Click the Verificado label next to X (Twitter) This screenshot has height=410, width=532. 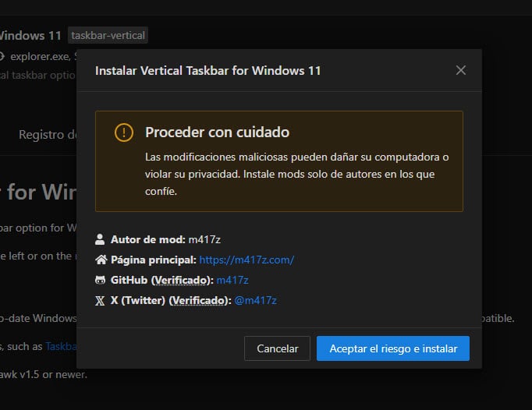(x=197, y=300)
